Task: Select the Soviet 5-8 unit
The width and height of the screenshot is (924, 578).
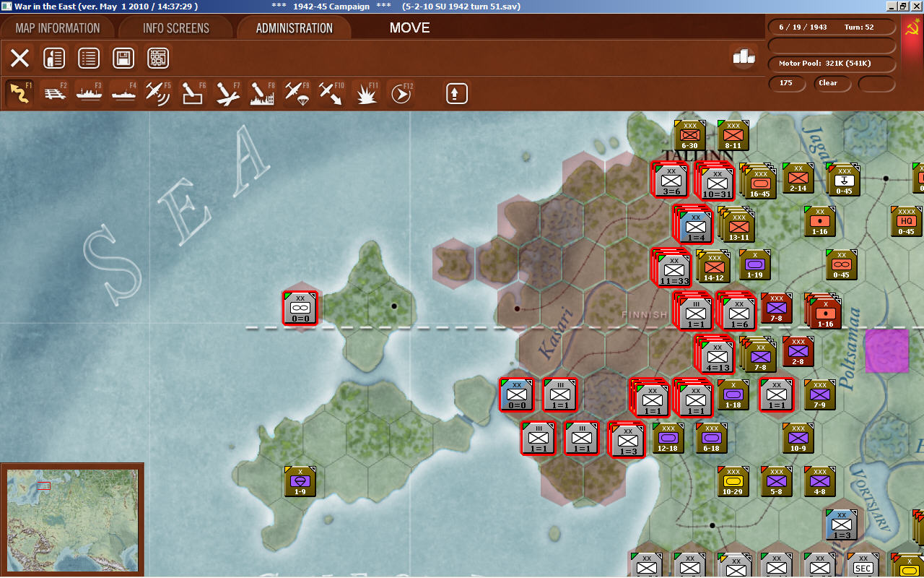Action: point(776,482)
